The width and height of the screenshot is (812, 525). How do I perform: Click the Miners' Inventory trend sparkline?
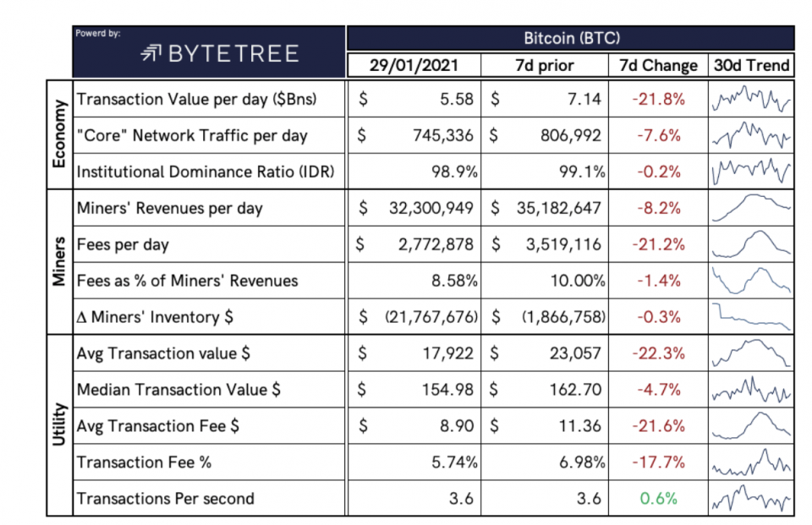[751, 317]
